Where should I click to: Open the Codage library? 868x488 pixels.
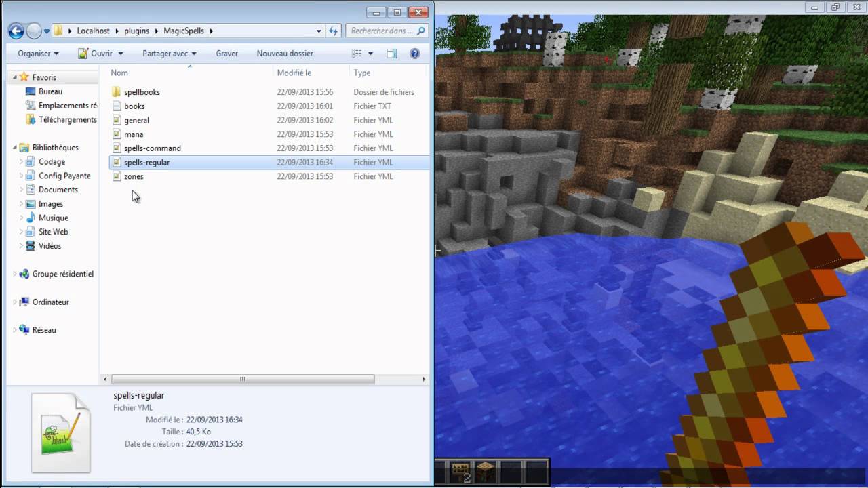pyautogui.click(x=52, y=162)
